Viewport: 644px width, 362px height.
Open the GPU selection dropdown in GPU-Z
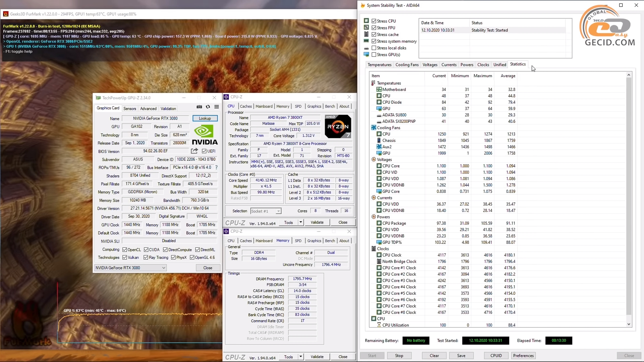(130, 268)
